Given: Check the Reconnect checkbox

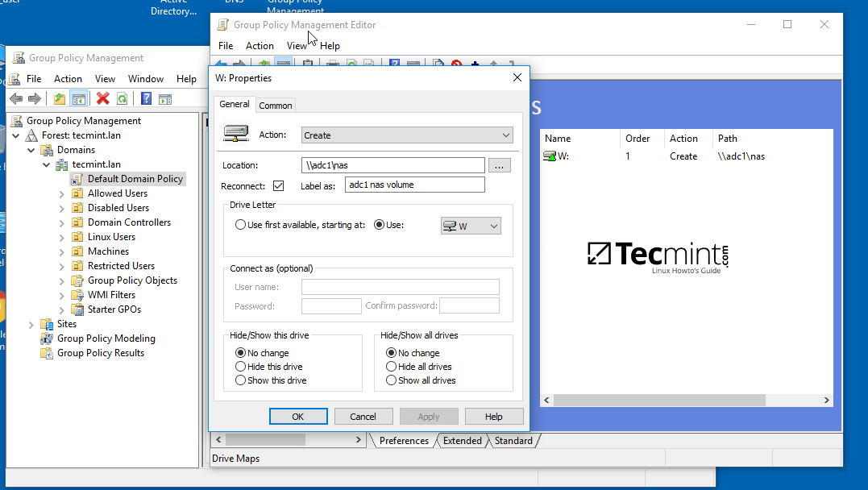Looking at the screenshot, I should (278, 185).
